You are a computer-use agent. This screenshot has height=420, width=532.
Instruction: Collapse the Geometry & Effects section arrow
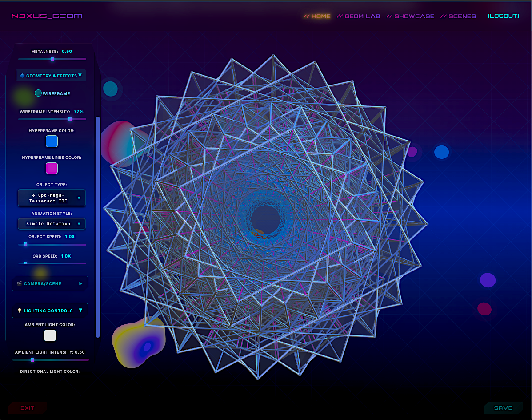pos(80,76)
